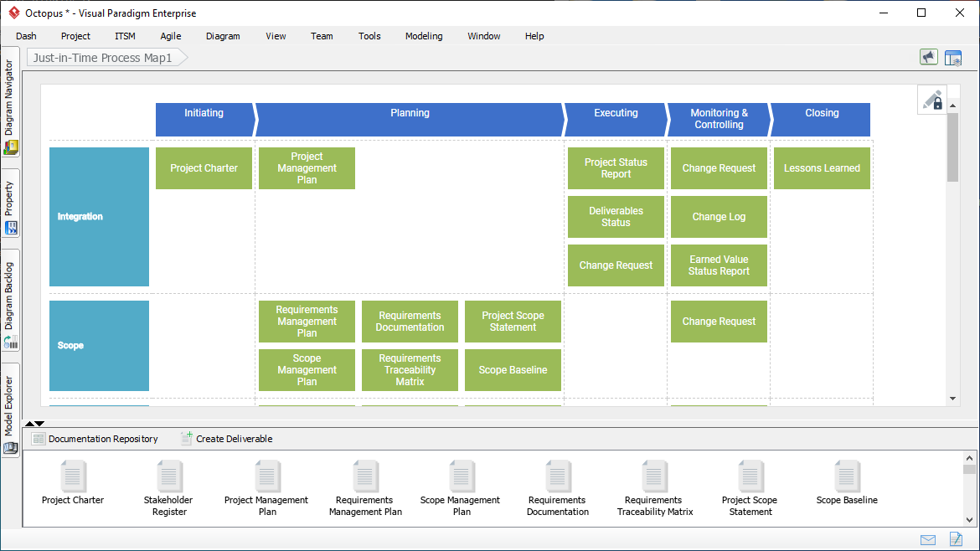Open Requirements Management Plan work item

307,321
